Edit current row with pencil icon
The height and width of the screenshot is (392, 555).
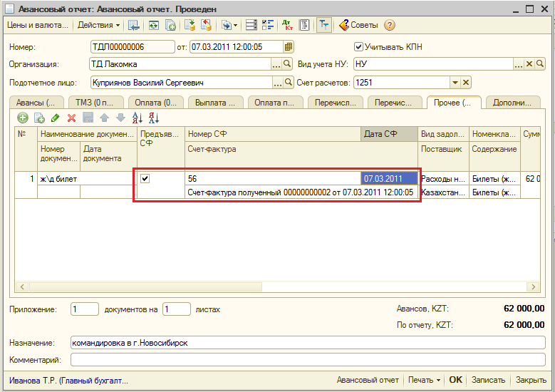pyautogui.click(x=55, y=118)
